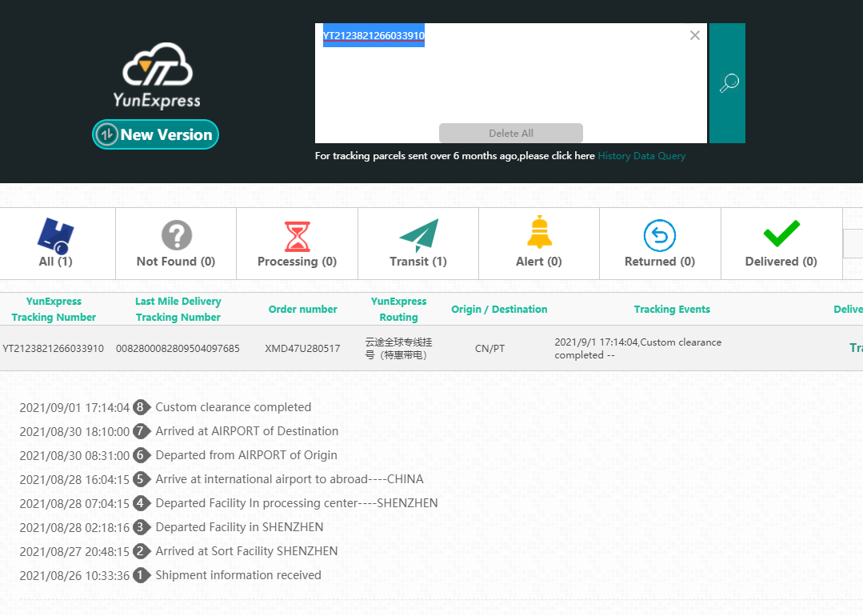Screen dimensions: 863x616
Task: Open the History Data Query link
Action: click(641, 156)
